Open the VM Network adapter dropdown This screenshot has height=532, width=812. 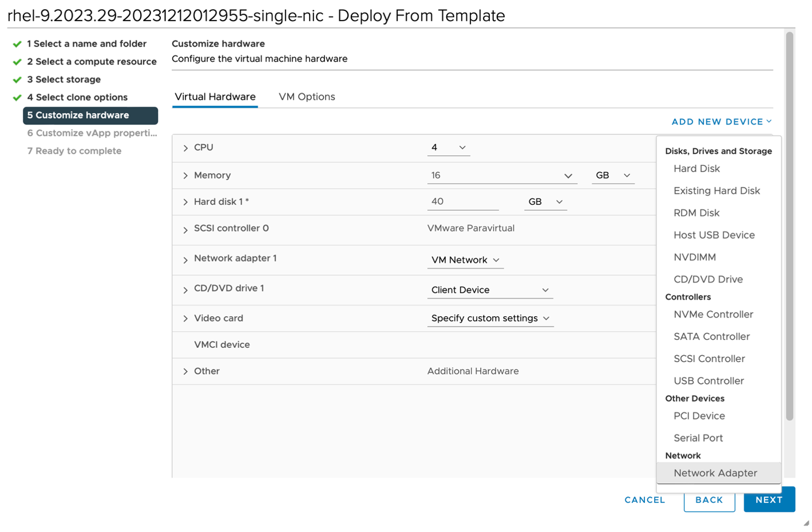(465, 259)
